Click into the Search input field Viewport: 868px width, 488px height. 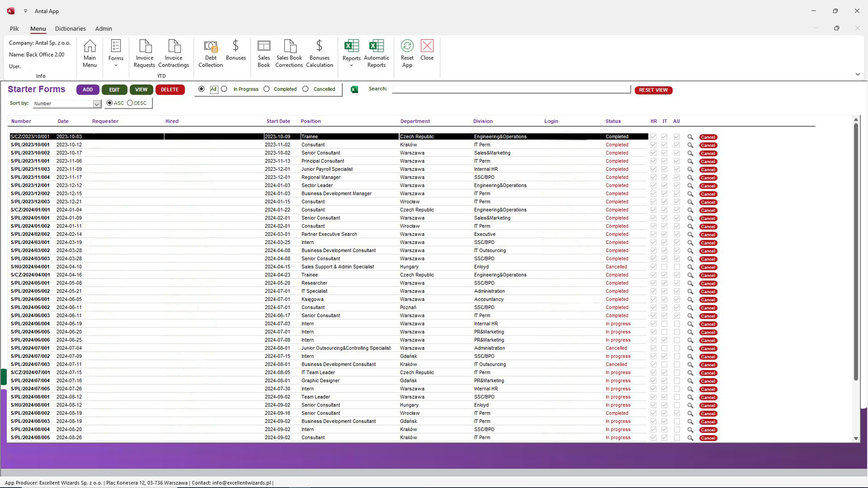tap(510, 89)
